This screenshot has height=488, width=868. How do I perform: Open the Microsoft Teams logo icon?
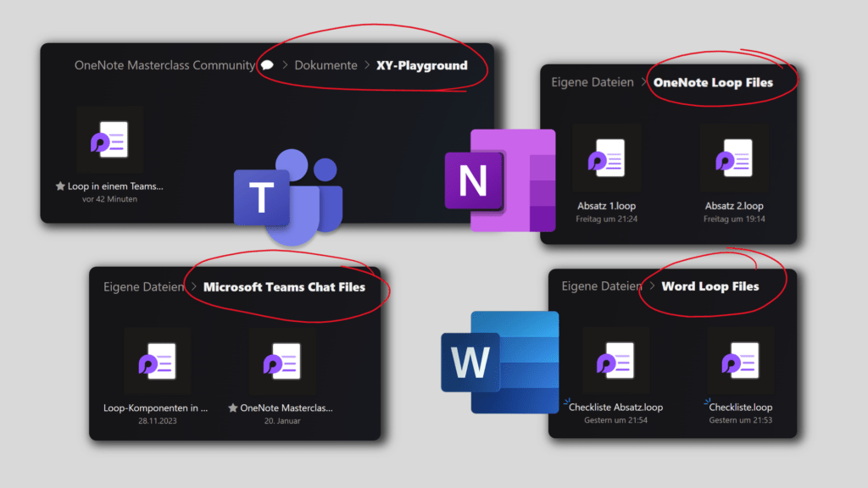click(x=288, y=197)
